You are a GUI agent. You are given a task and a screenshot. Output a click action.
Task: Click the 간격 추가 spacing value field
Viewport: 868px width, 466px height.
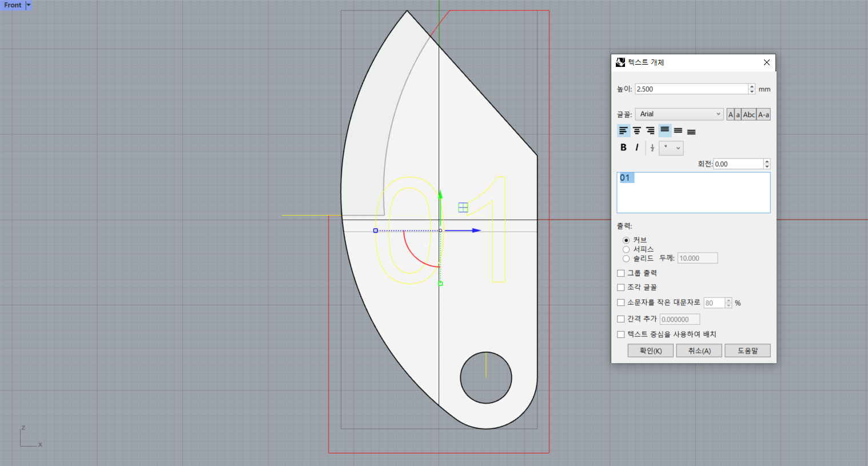tap(680, 320)
